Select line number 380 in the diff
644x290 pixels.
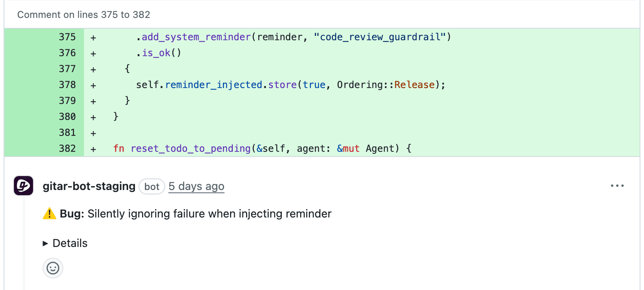(67, 116)
